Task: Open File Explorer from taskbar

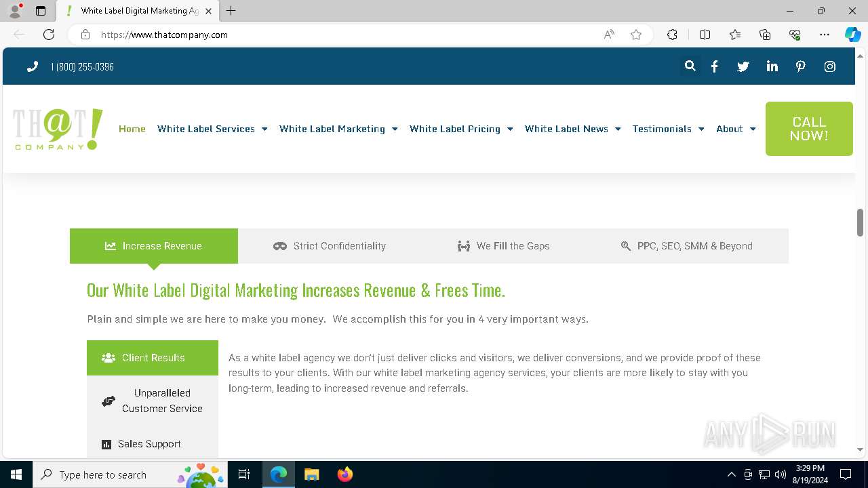Action: tap(311, 474)
